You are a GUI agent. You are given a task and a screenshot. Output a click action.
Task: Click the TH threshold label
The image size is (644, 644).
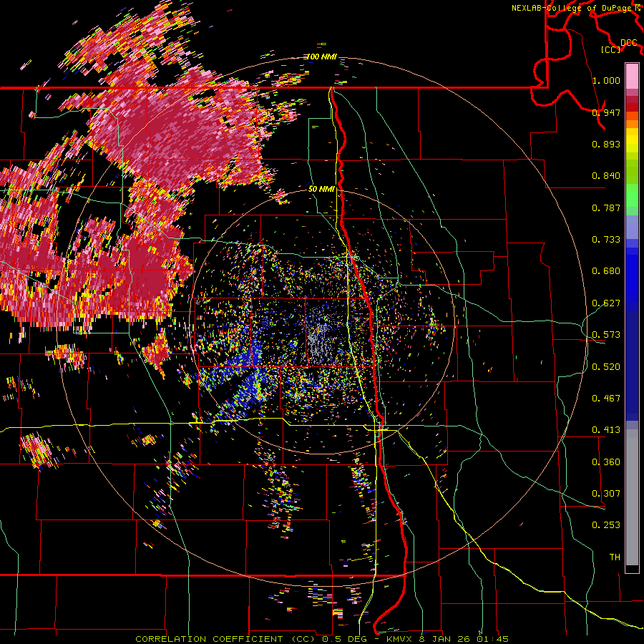615,557
